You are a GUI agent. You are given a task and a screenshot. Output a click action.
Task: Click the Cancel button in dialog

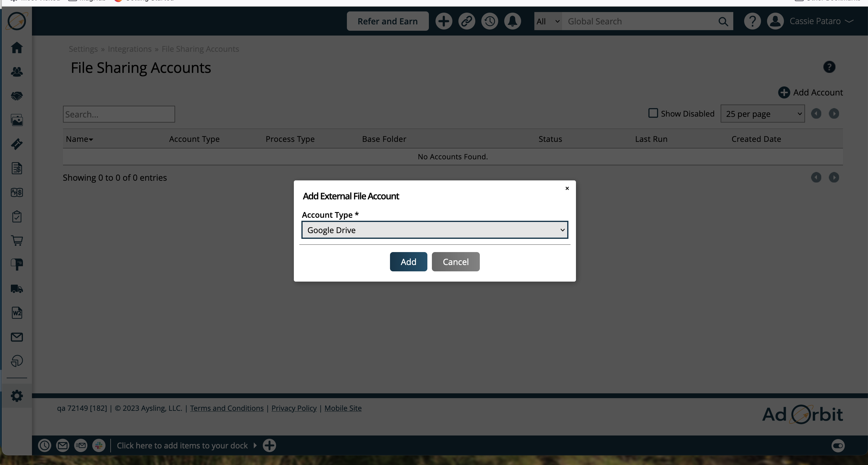(455, 262)
